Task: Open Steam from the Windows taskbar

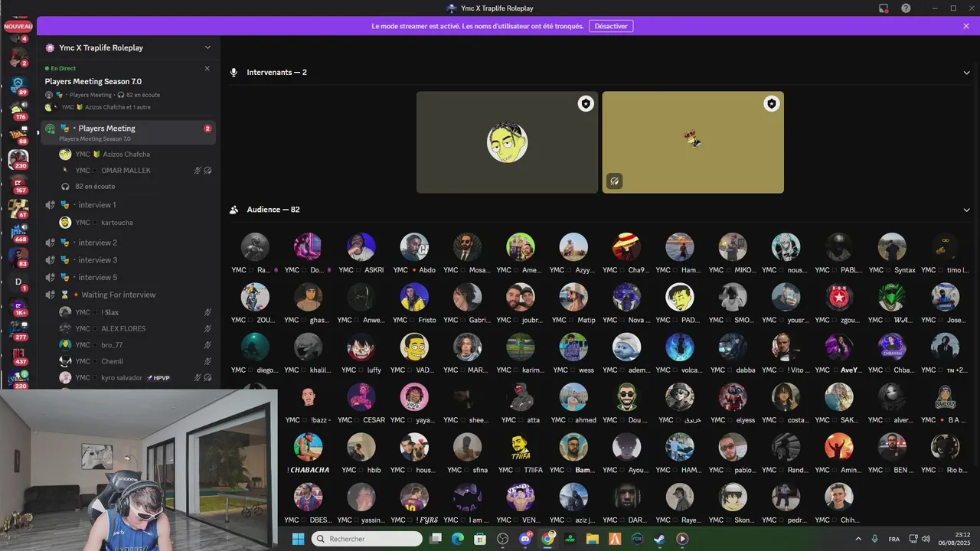Action: pos(659,539)
